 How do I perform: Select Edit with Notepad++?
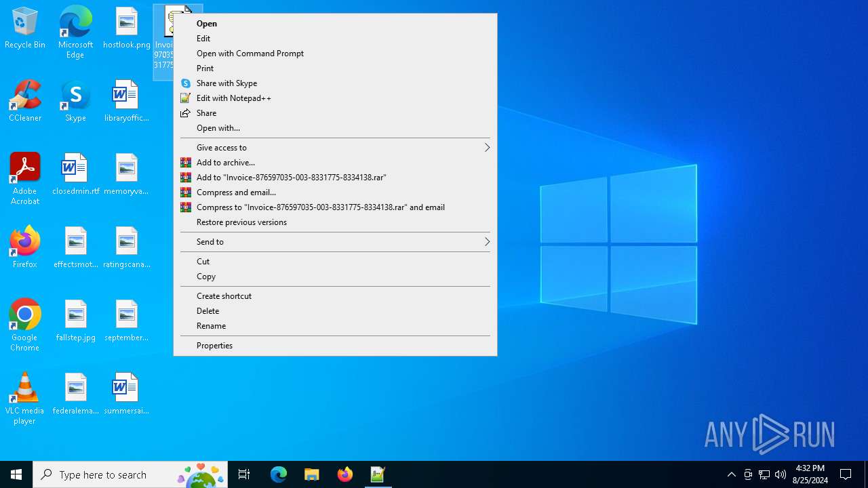click(335, 98)
